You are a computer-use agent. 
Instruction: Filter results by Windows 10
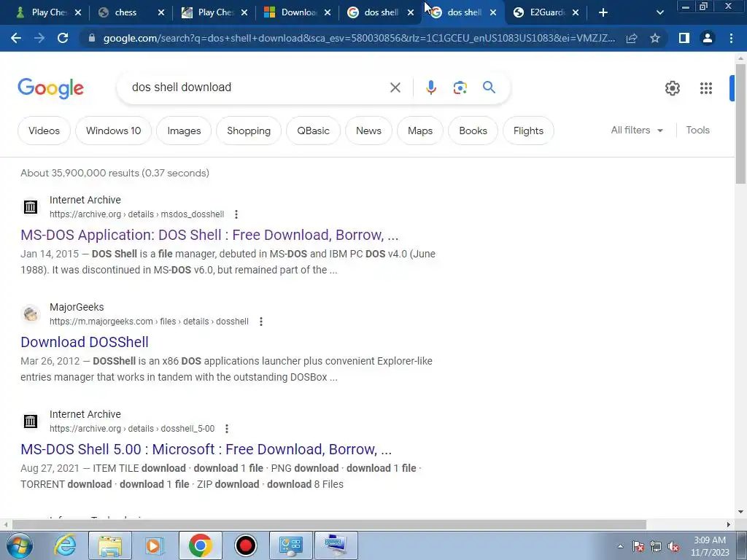coord(113,131)
